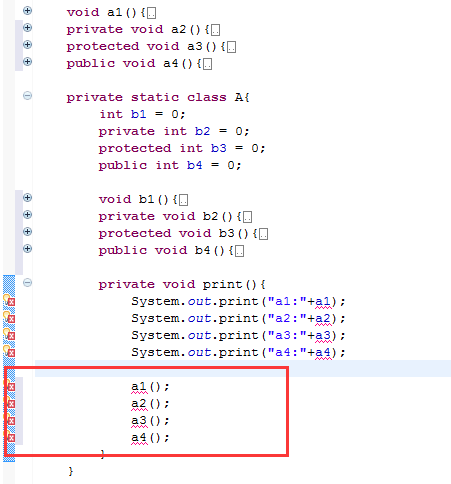Viewport: 451px width, 484px height.
Task: Expand the folded void a1() method
Action: click(x=27, y=11)
